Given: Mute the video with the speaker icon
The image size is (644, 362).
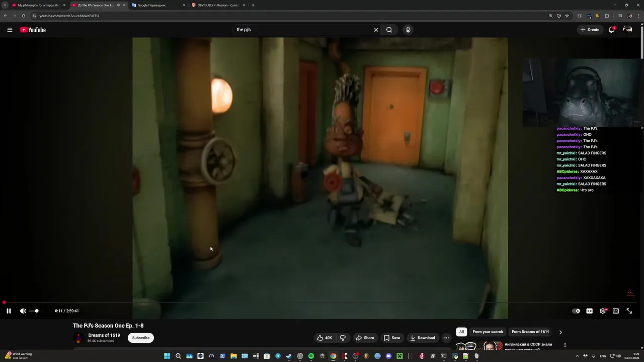Looking at the screenshot, I should [23, 311].
